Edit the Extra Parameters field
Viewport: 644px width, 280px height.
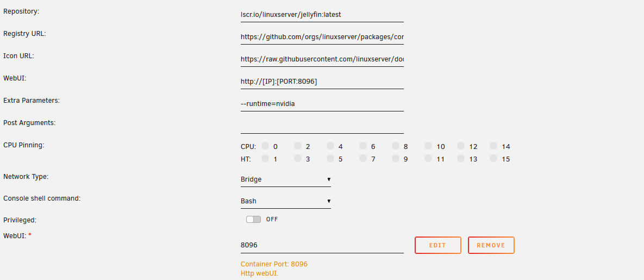pos(322,103)
